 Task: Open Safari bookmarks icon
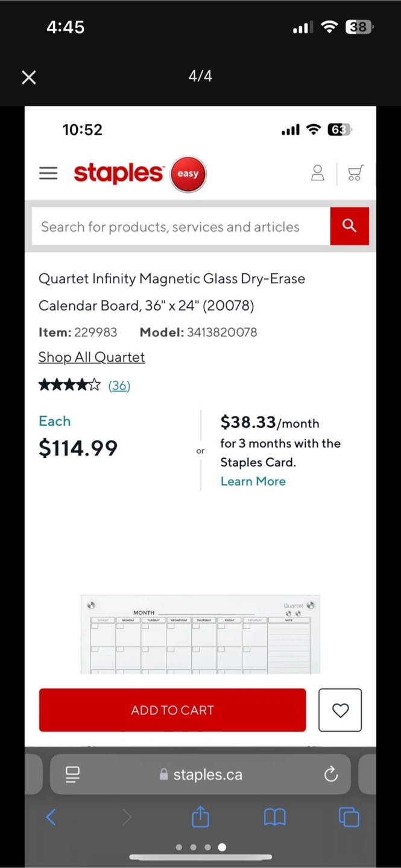(275, 817)
